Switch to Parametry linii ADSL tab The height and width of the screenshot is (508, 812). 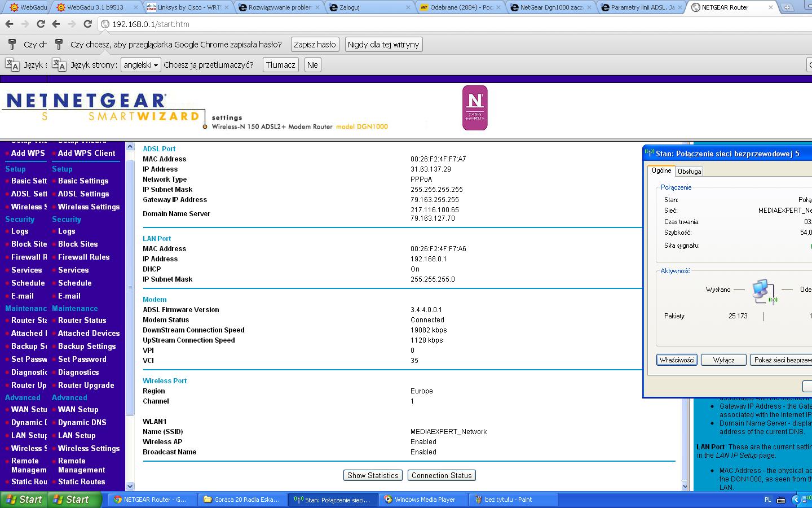[x=642, y=7]
